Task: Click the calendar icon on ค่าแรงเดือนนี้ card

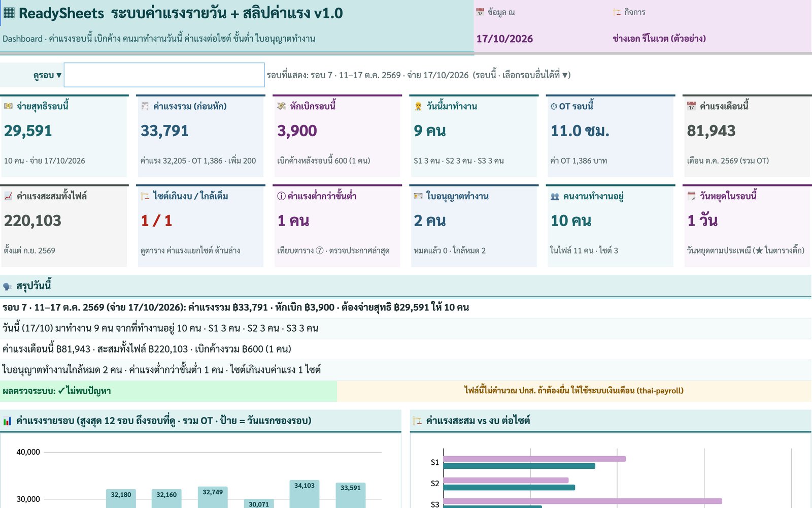Action: tap(691, 106)
